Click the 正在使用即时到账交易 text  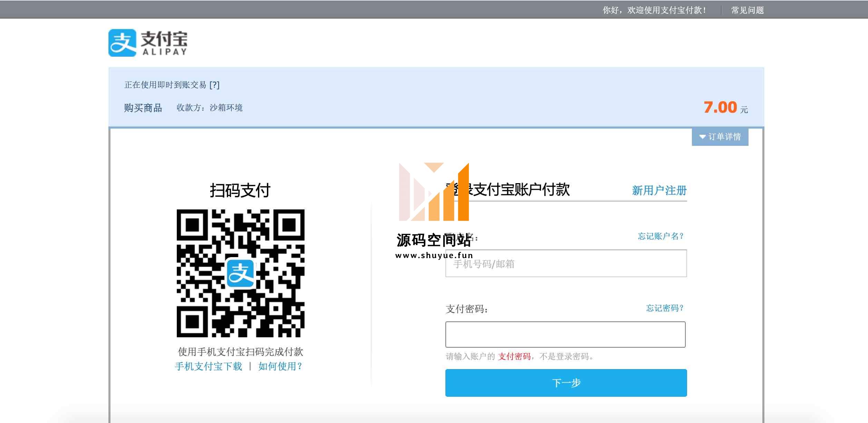click(x=165, y=85)
